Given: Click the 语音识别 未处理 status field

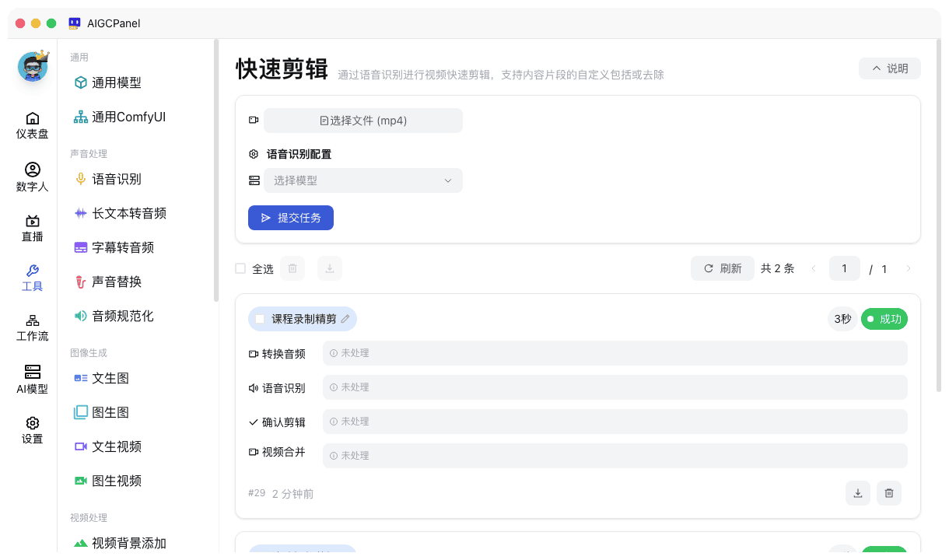Looking at the screenshot, I should pyautogui.click(x=615, y=387).
